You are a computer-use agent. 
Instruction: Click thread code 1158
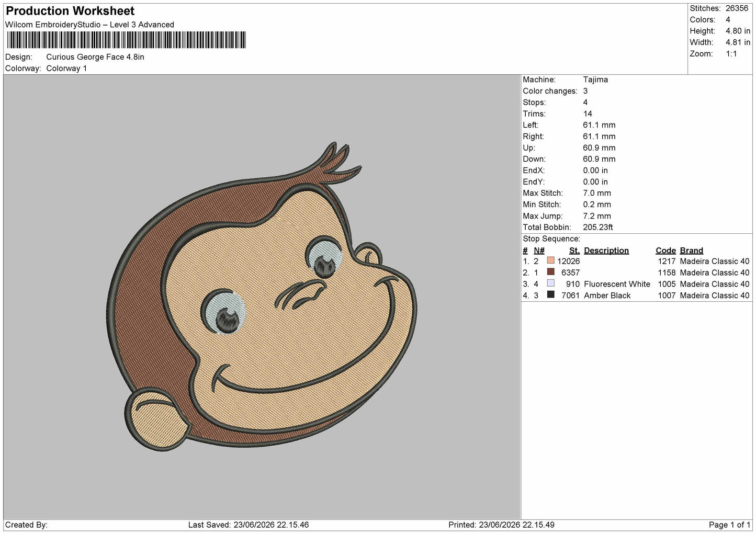tap(667, 273)
